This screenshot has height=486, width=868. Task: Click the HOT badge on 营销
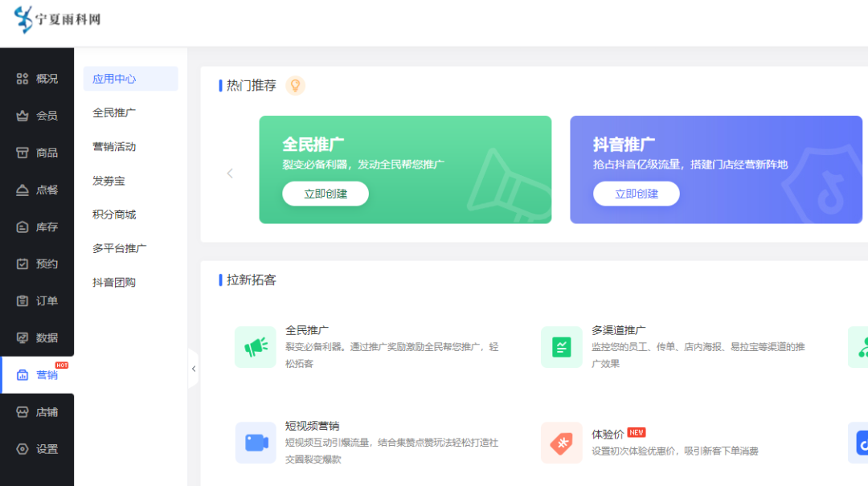[x=61, y=366]
